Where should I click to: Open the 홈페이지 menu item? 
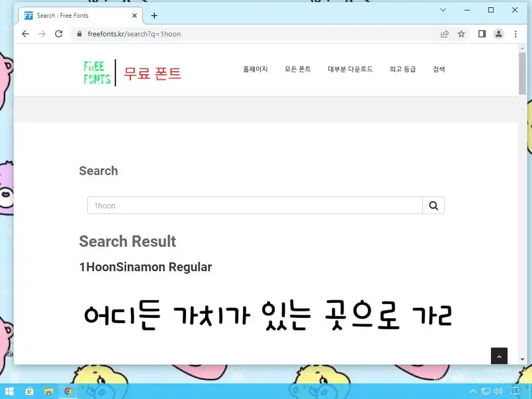[256, 69]
